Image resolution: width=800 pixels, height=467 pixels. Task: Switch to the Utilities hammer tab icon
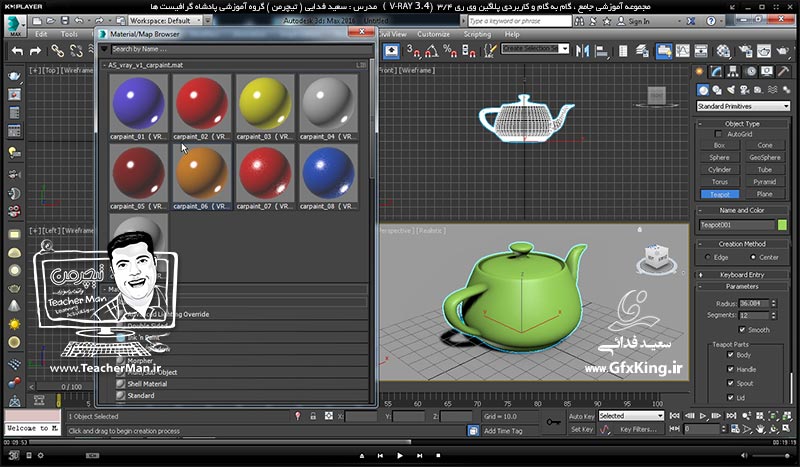pos(783,72)
